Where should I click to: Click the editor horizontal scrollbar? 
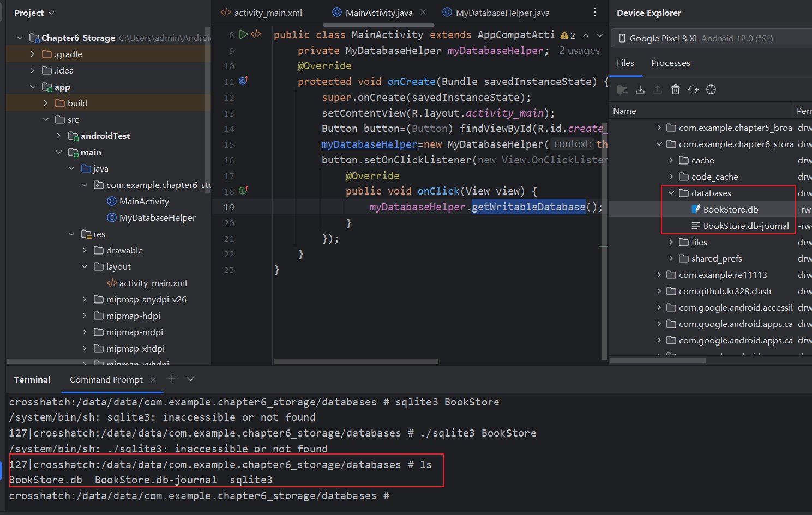click(x=356, y=361)
